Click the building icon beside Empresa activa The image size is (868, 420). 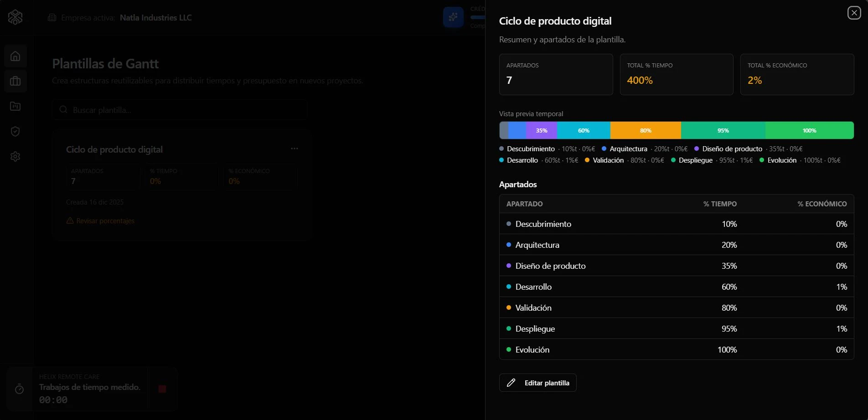coord(52,17)
